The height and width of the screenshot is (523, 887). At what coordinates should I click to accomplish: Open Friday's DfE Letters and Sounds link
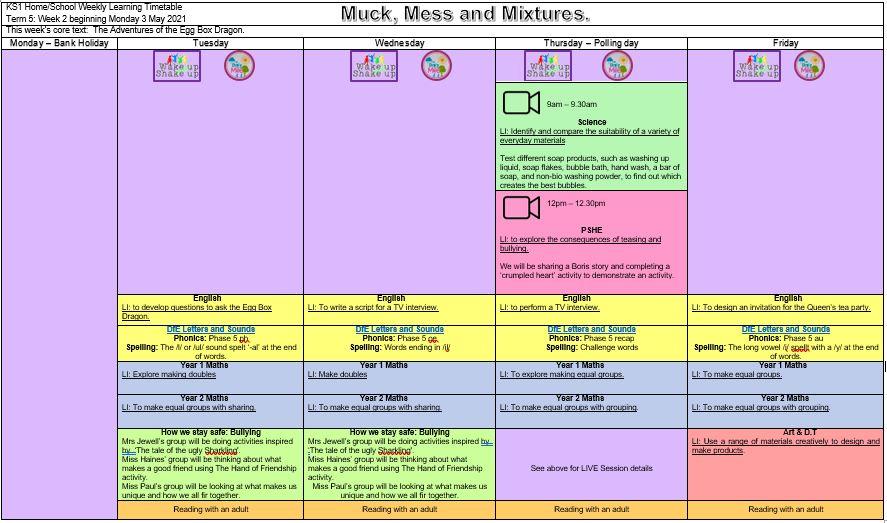pos(785,329)
